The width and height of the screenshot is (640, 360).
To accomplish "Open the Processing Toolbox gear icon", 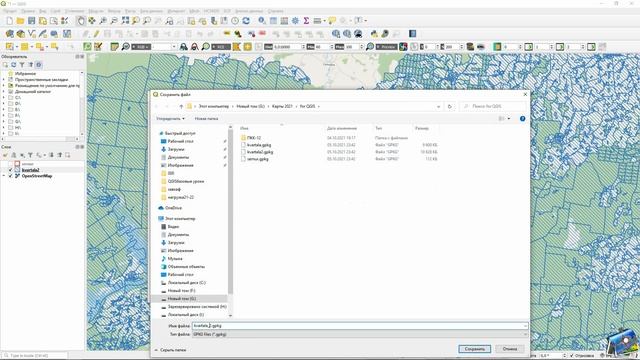I will 295,21.
